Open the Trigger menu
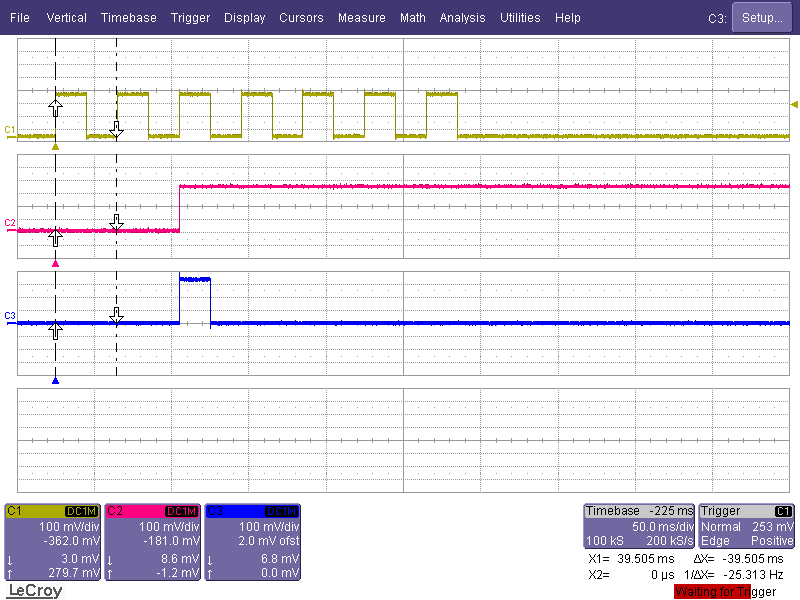This screenshot has height=600, width=800. (x=190, y=18)
